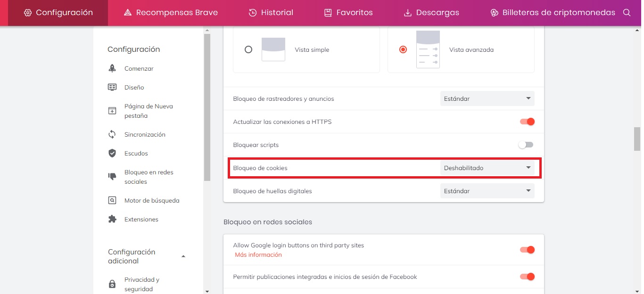
Task: Click the sidebar scrollbar thumb
Action: pos(207,107)
